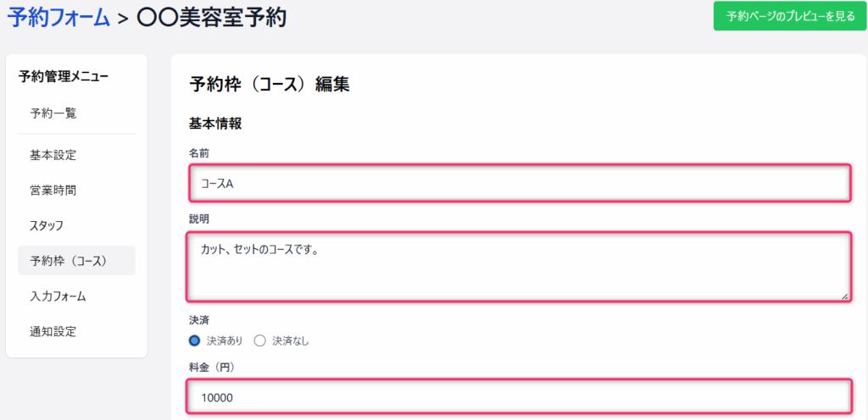Go to 基本設定 in the sidebar

[53, 155]
